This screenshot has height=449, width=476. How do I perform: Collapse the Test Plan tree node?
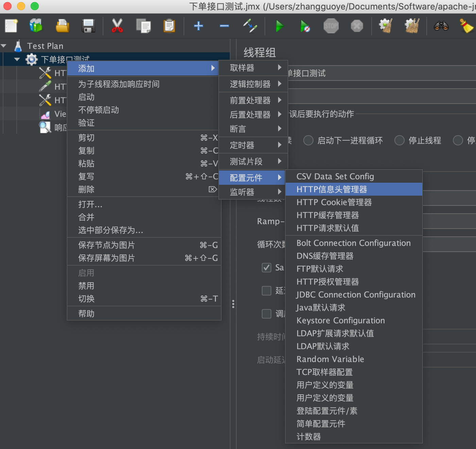pyautogui.click(x=4, y=46)
